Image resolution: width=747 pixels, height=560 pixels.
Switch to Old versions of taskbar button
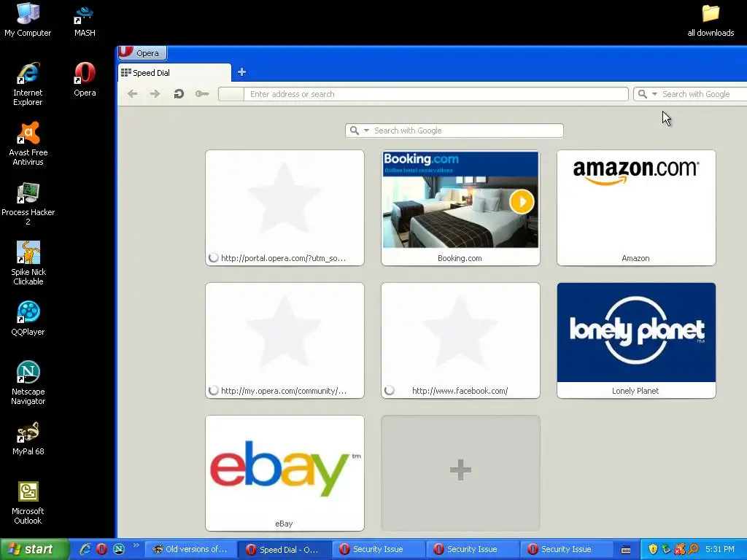click(x=190, y=549)
